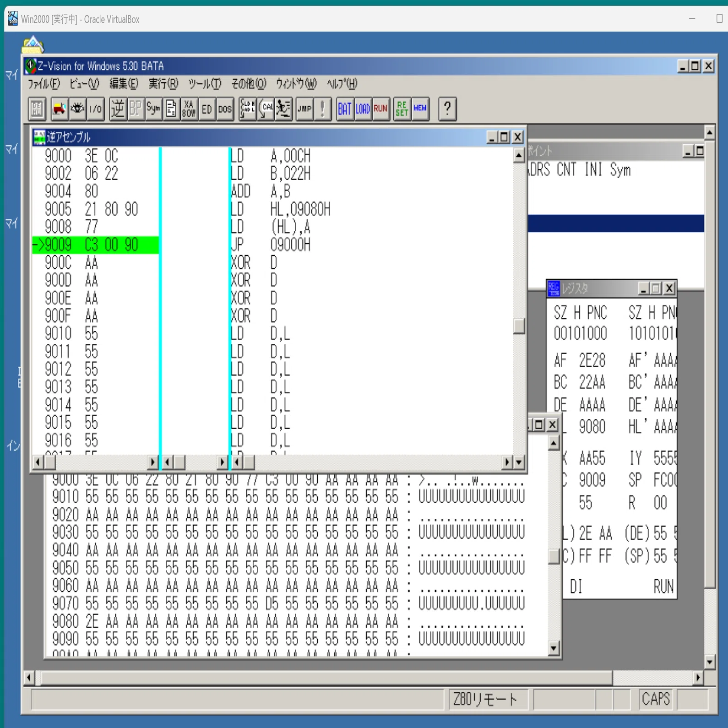728x728 pixels.
Task: Select disassembly line 9000 LD A,00CH
Action: pos(272,156)
